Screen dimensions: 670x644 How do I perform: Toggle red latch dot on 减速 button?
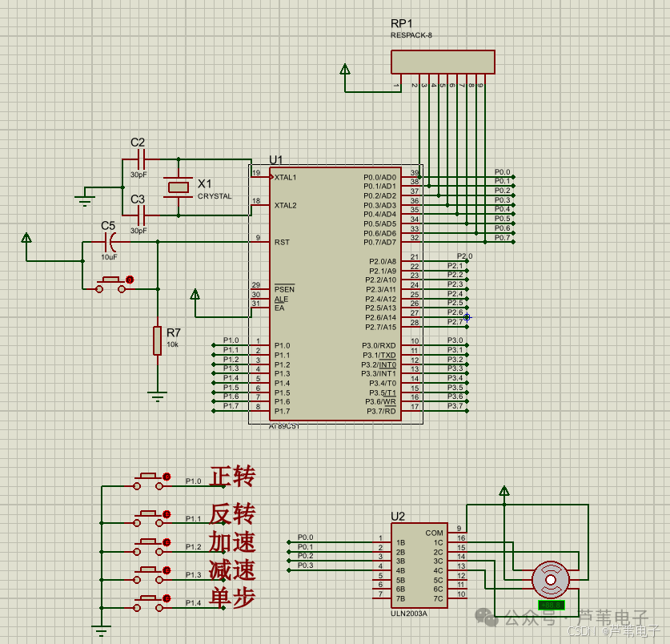click(166, 570)
